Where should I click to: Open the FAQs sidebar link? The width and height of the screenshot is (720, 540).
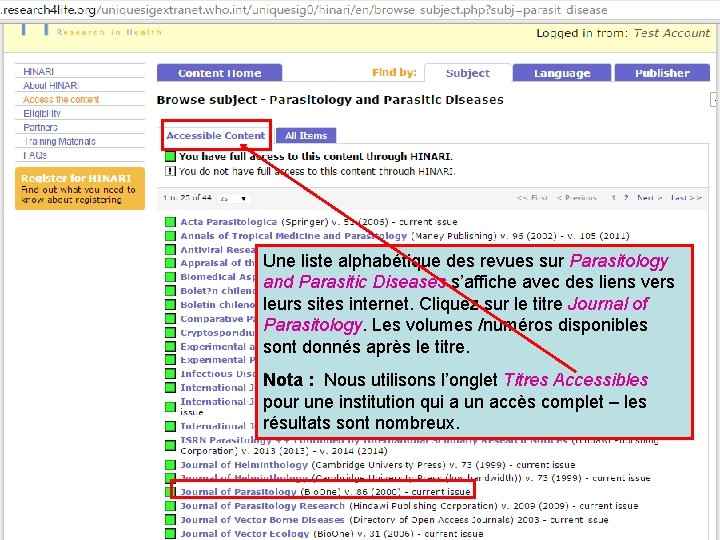coord(35,155)
